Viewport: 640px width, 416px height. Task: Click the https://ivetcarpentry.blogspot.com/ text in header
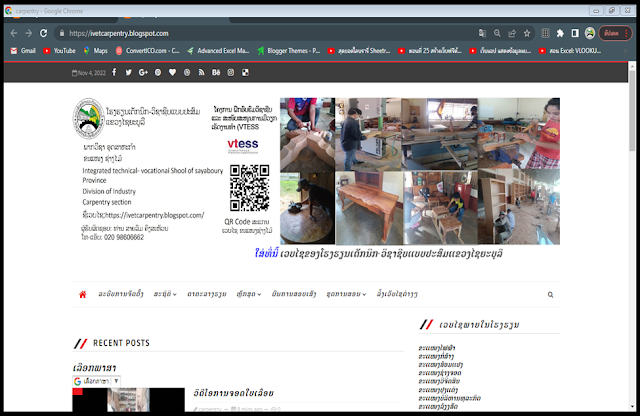(155, 215)
